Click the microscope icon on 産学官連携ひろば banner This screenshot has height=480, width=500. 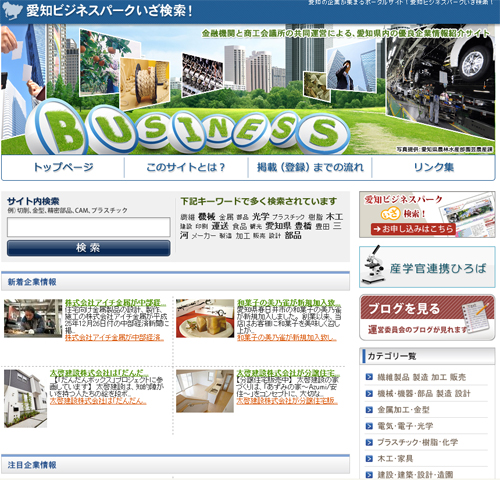coord(373,265)
